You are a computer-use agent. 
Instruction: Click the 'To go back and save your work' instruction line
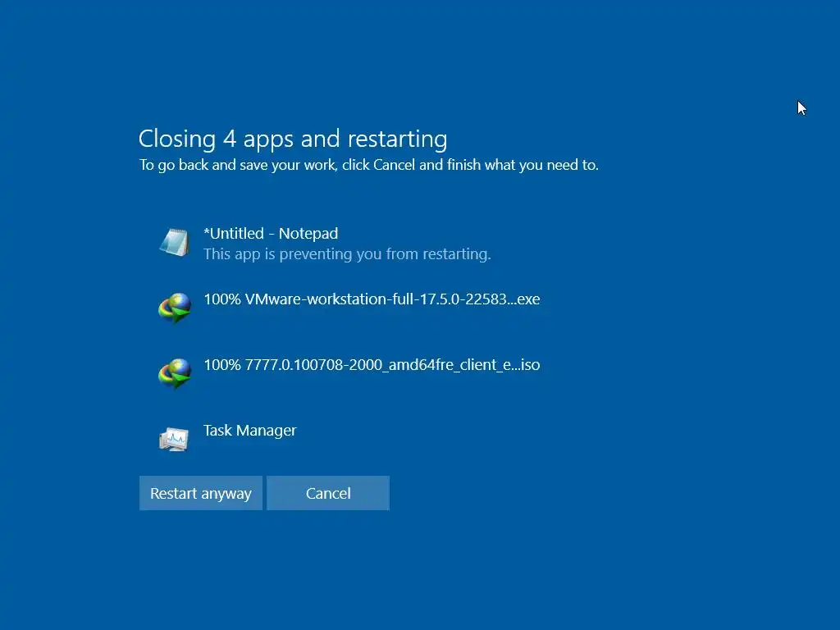[x=368, y=165]
